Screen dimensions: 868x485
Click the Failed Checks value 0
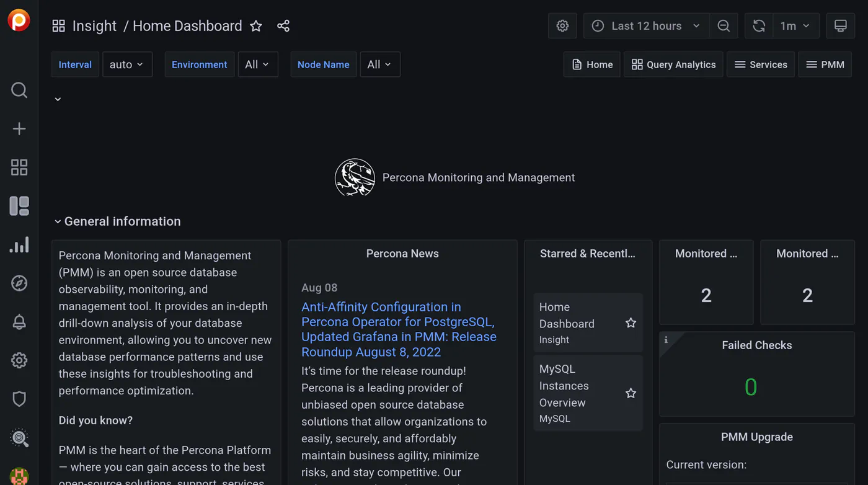point(751,388)
